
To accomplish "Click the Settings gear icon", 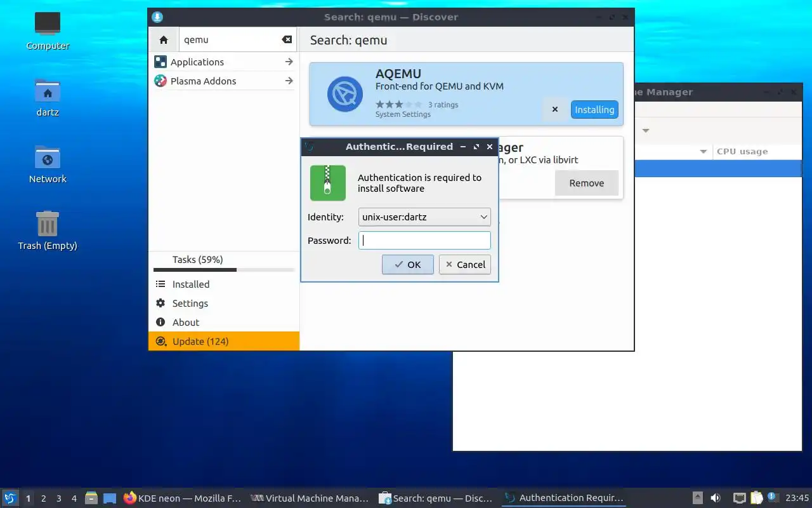I will point(160,303).
